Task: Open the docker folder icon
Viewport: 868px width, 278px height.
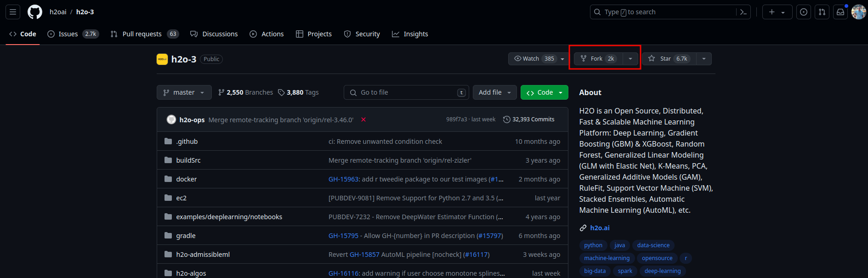Action: click(x=168, y=179)
